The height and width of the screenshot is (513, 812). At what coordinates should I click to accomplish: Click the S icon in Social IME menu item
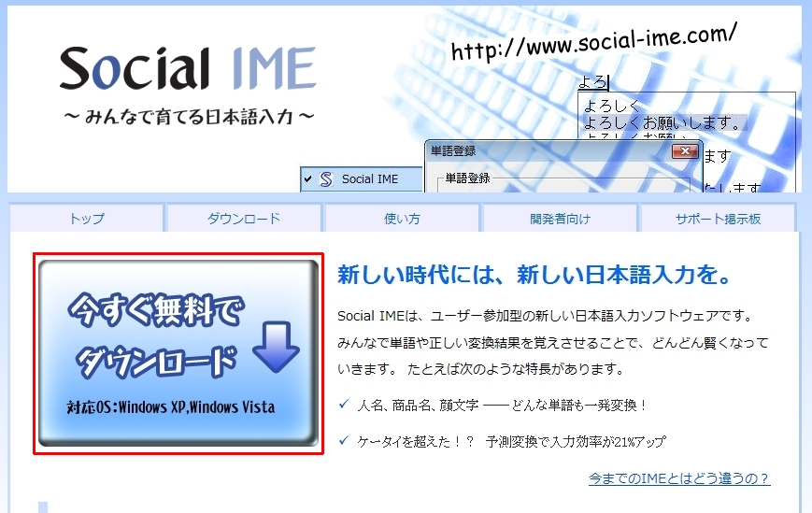(x=326, y=179)
